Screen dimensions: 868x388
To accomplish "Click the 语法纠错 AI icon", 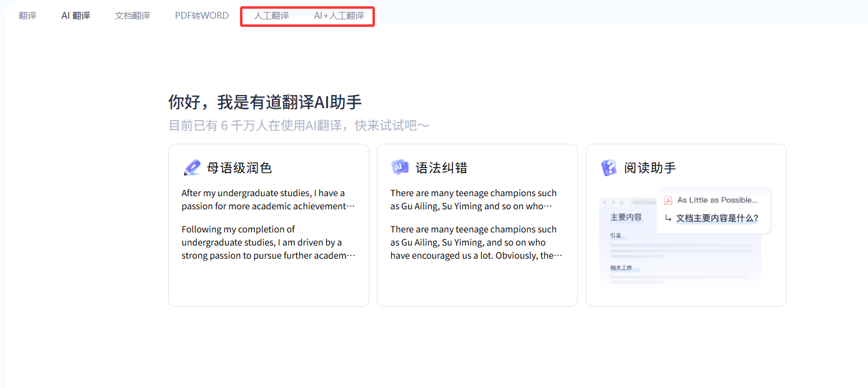I will [400, 167].
